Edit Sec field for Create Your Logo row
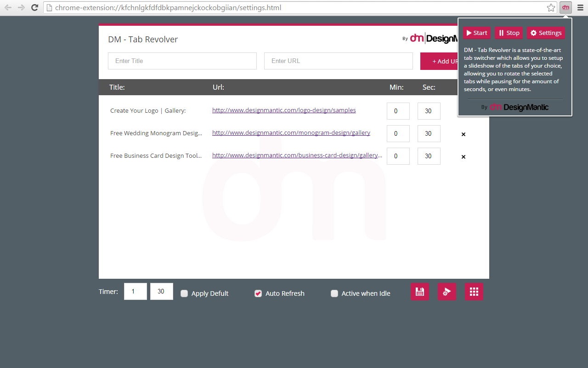 (x=429, y=111)
